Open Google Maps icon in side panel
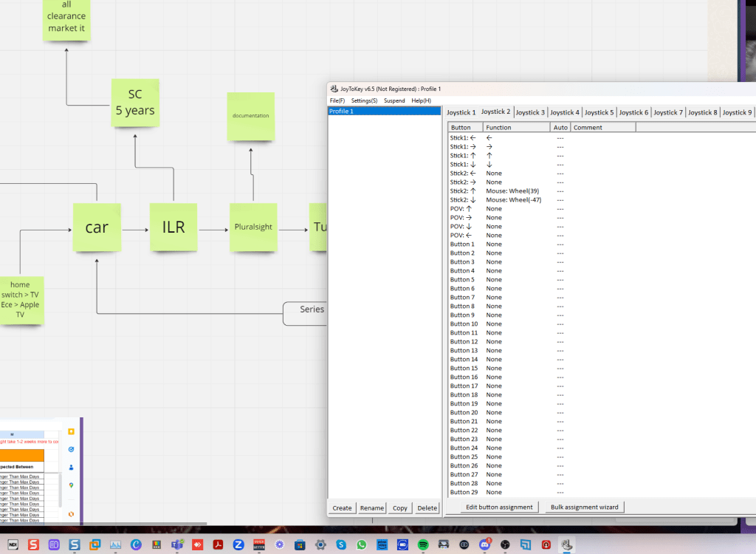Viewport: 756px width, 554px height. [x=72, y=485]
